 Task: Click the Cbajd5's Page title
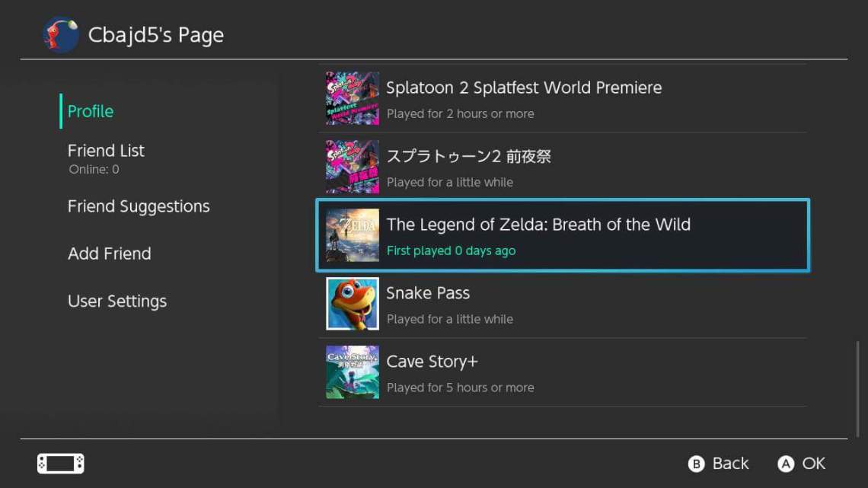[156, 34]
